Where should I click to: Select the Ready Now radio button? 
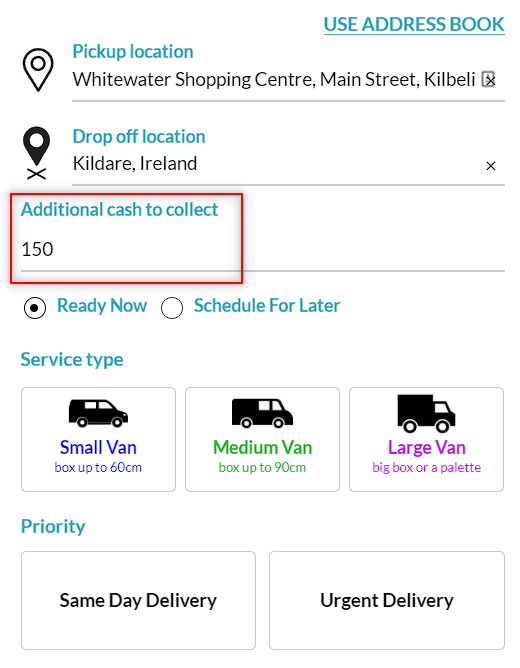[x=35, y=307]
